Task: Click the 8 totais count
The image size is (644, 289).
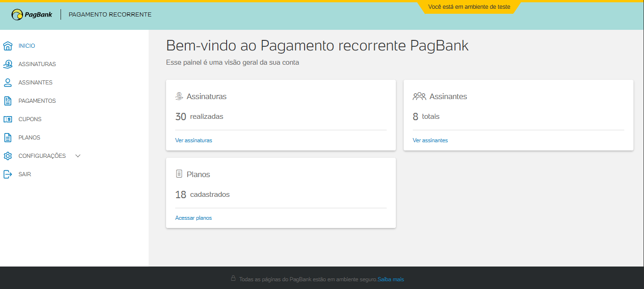Action: coord(426,117)
